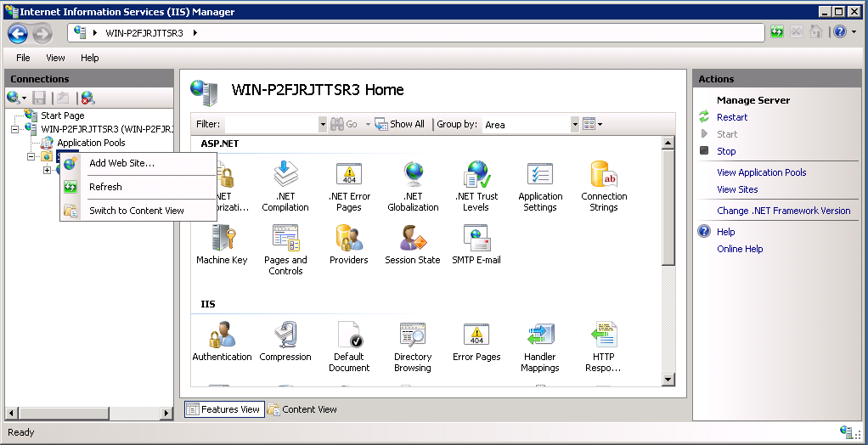The width and height of the screenshot is (868, 445).
Task: Click the features list scroll up arrow
Action: click(x=668, y=143)
